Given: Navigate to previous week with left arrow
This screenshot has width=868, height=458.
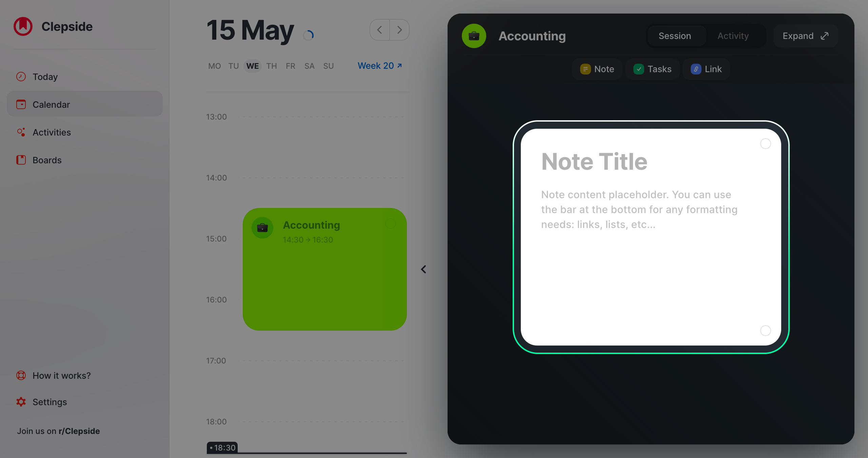Looking at the screenshot, I should point(379,30).
